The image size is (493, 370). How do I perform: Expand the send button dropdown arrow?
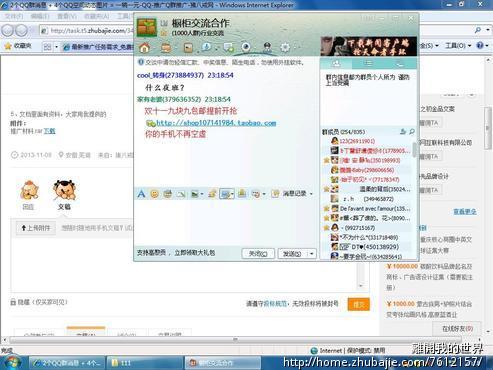coord(311,254)
